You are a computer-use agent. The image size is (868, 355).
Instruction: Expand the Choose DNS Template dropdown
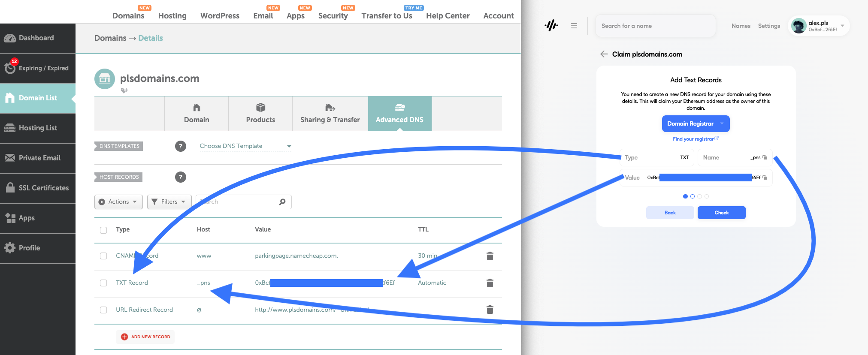245,146
